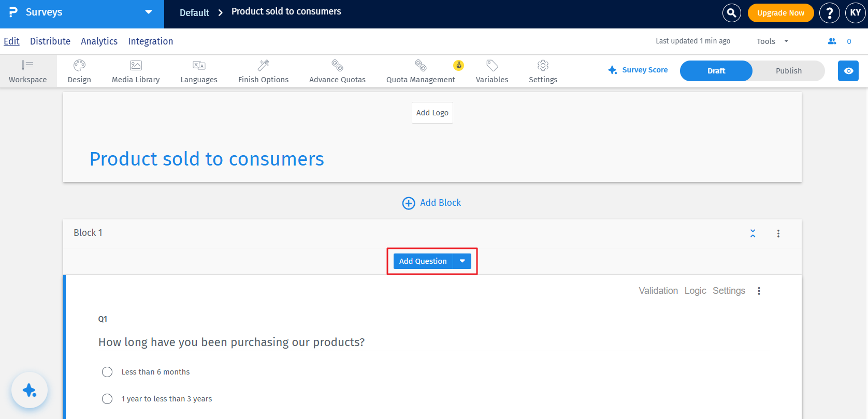Open Media Library
This screenshot has height=419, width=868.
point(136,71)
